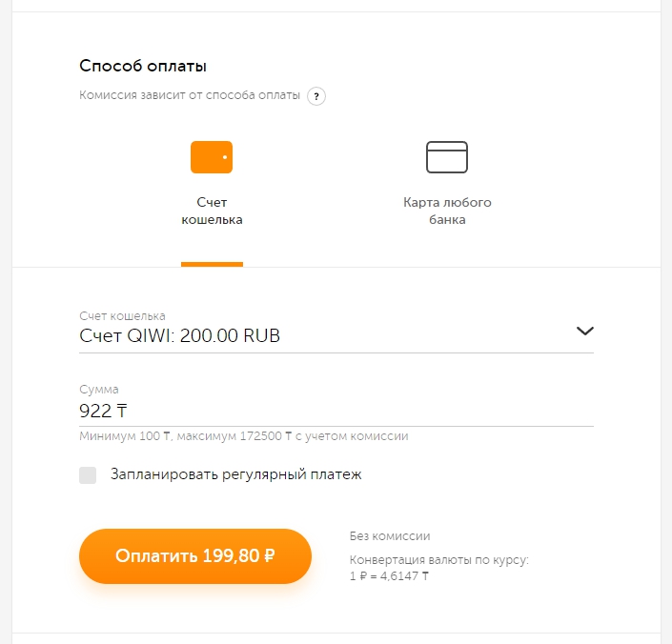This screenshot has height=644, width=672.
Task: Click the question mark help icon
Action: [x=316, y=96]
